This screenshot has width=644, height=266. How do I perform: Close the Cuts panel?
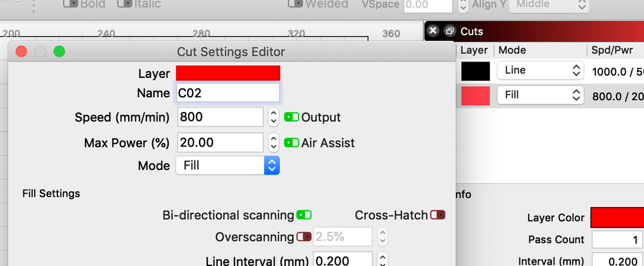click(433, 31)
